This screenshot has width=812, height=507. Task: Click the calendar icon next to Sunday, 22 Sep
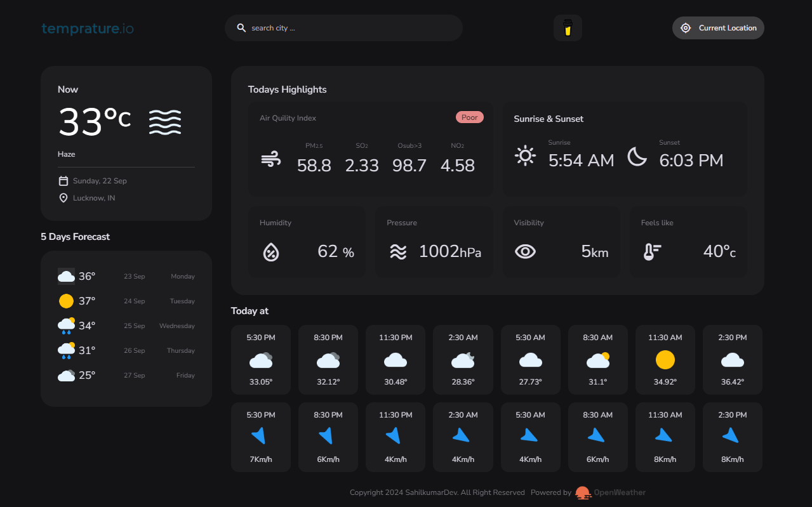coord(62,180)
